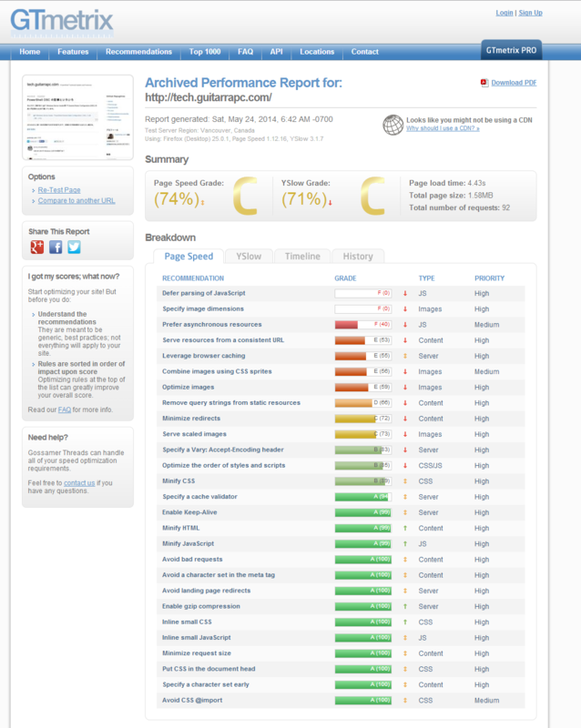Screen dimensions: 581x728
Task: Click the report URL http://tech.guitarrapc.com/
Action: coord(209,97)
